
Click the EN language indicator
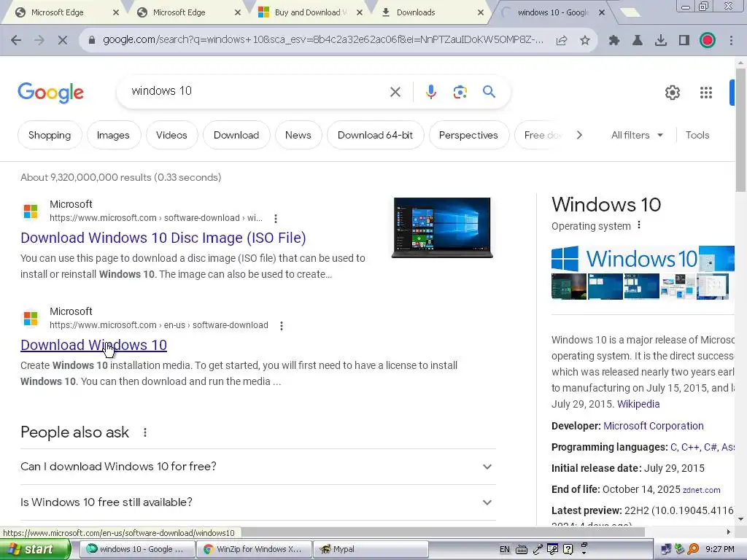point(505,550)
